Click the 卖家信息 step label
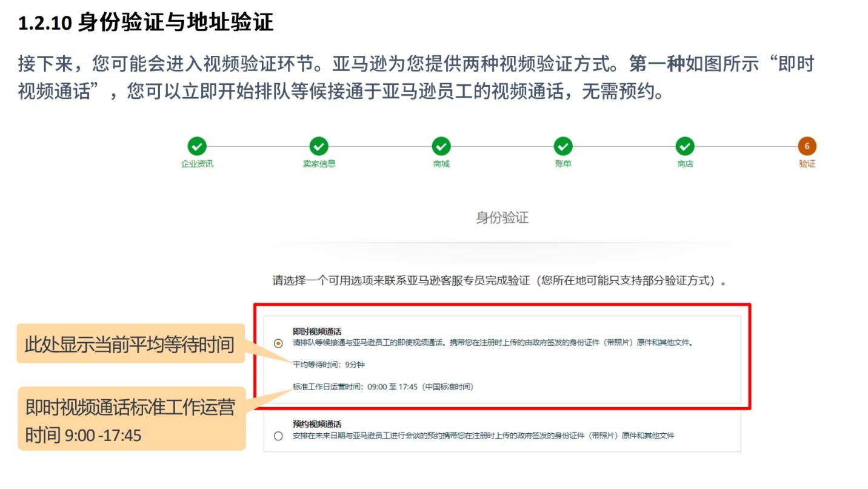The width and height of the screenshot is (868, 489). tap(319, 164)
